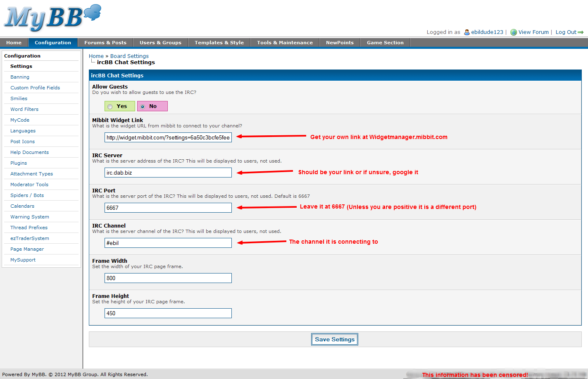Open Smilies in the sidebar
This screenshot has height=379, width=588.
pyautogui.click(x=19, y=98)
